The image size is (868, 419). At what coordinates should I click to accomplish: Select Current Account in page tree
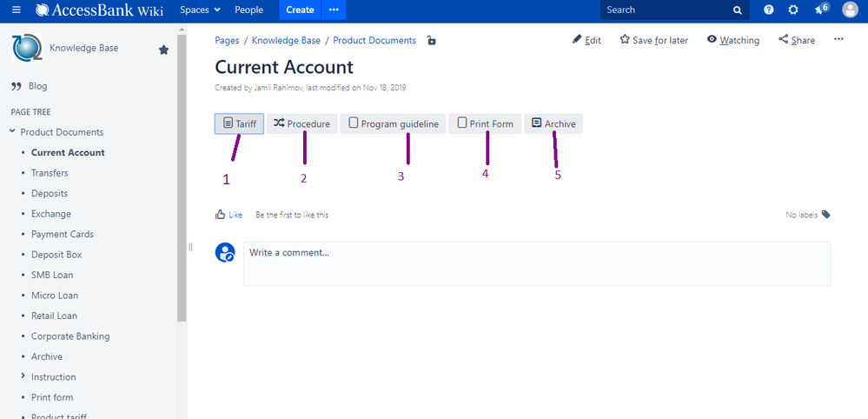68,153
